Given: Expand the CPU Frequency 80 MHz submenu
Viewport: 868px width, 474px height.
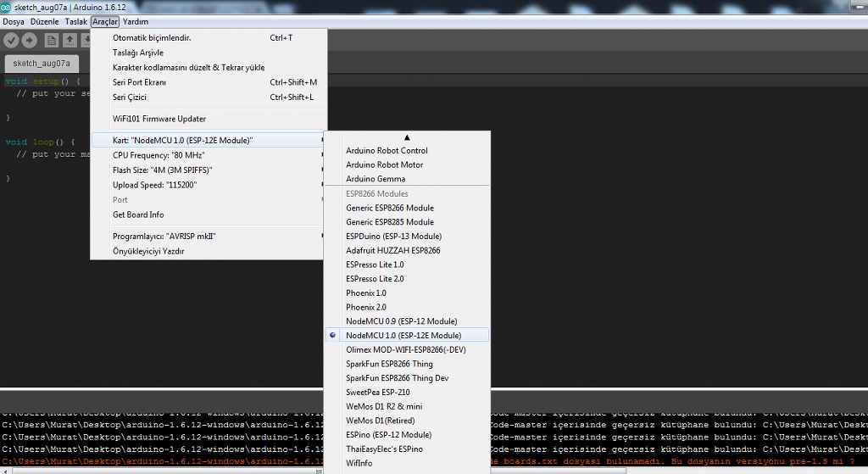Looking at the screenshot, I should click(209, 155).
